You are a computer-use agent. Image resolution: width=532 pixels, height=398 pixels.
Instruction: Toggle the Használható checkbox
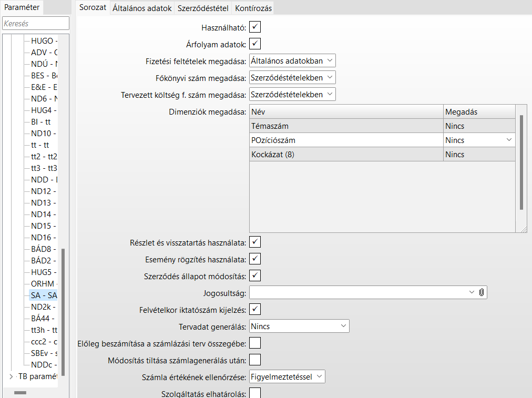255,27
